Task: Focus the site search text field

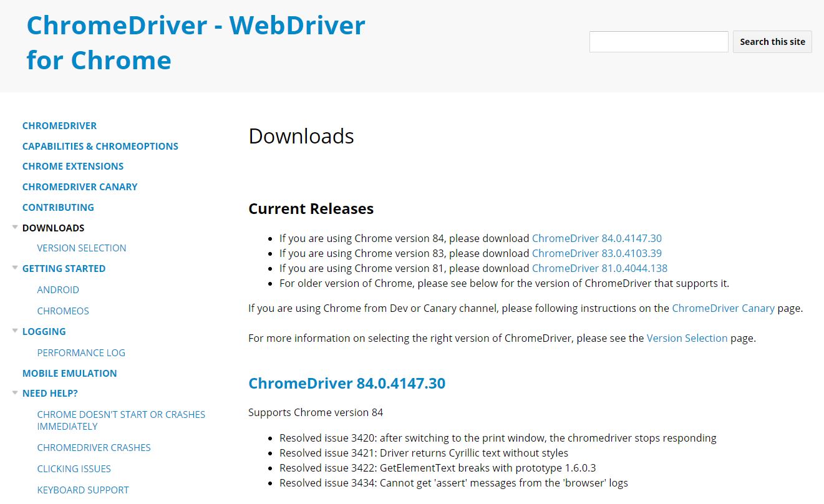Action: tap(659, 42)
